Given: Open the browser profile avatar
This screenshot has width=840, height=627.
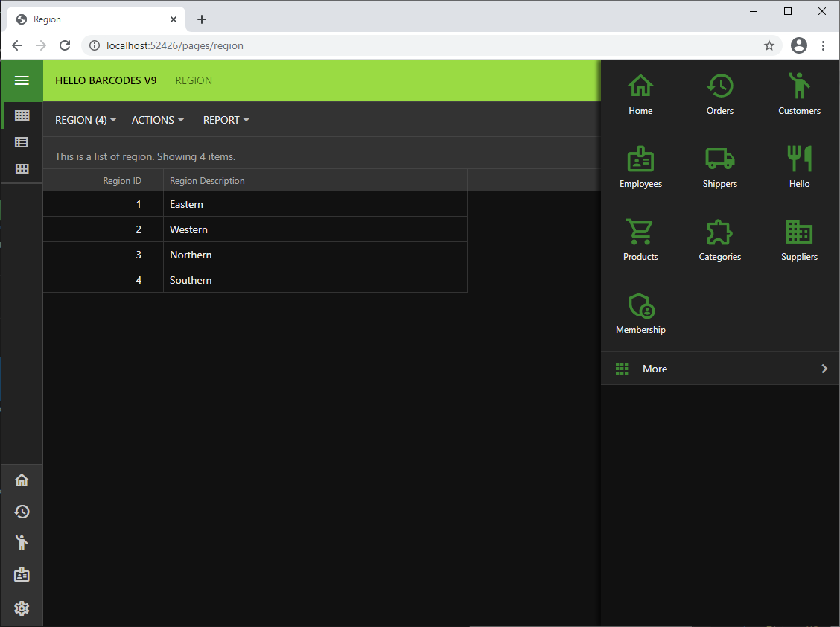Looking at the screenshot, I should [x=799, y=45].
